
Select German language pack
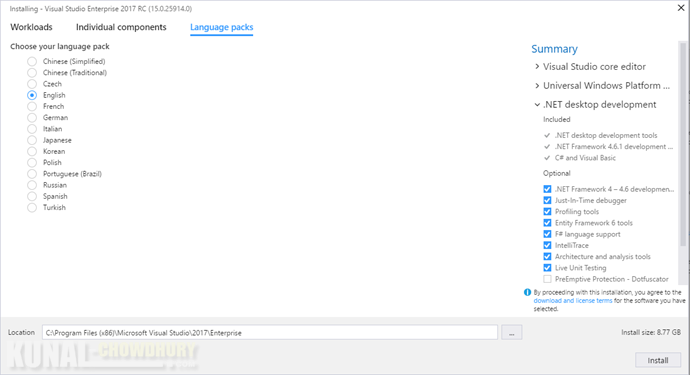tap(32, 118)
